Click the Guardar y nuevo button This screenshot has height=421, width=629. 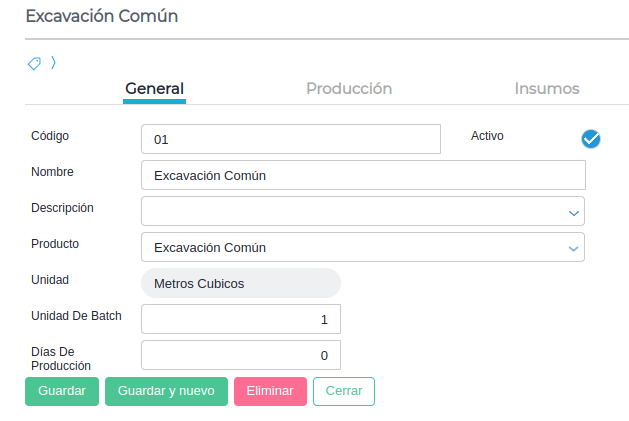tap(166, 391)
